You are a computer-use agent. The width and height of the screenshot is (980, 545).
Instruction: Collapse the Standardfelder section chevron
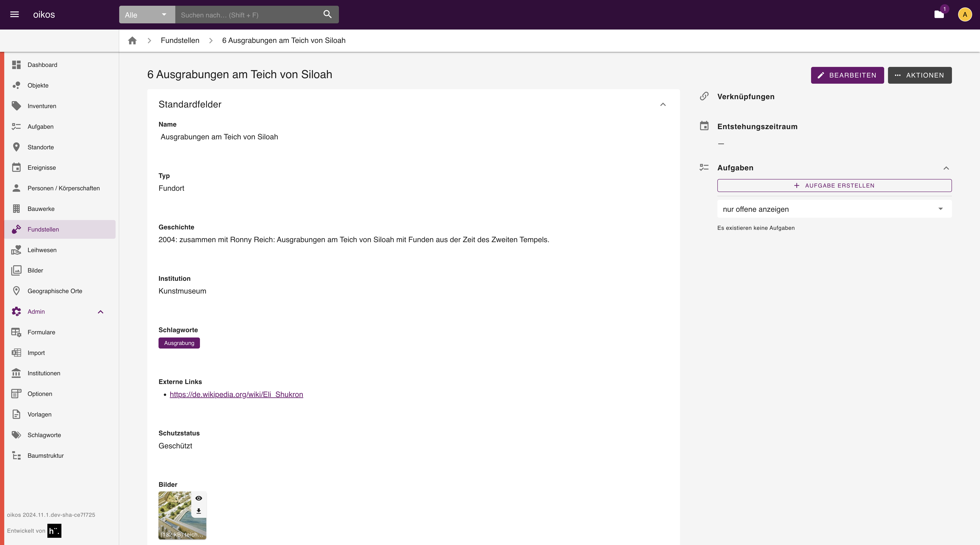(x=663, y=104)
